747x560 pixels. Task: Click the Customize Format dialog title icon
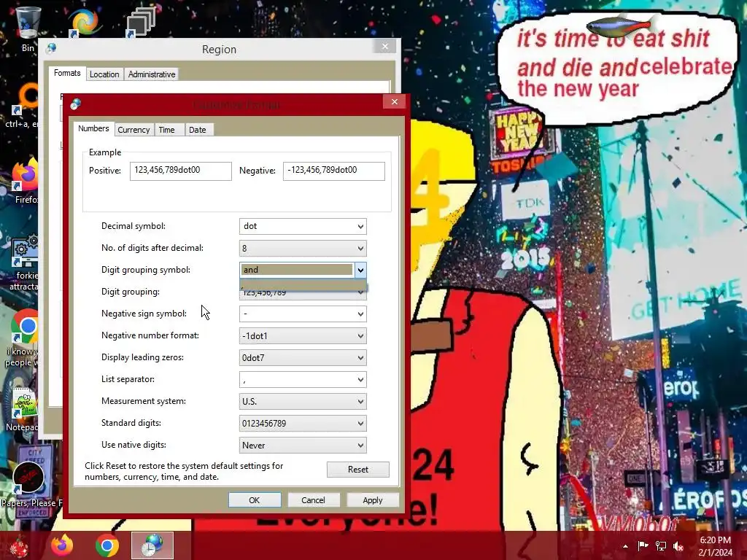(75, 104)
